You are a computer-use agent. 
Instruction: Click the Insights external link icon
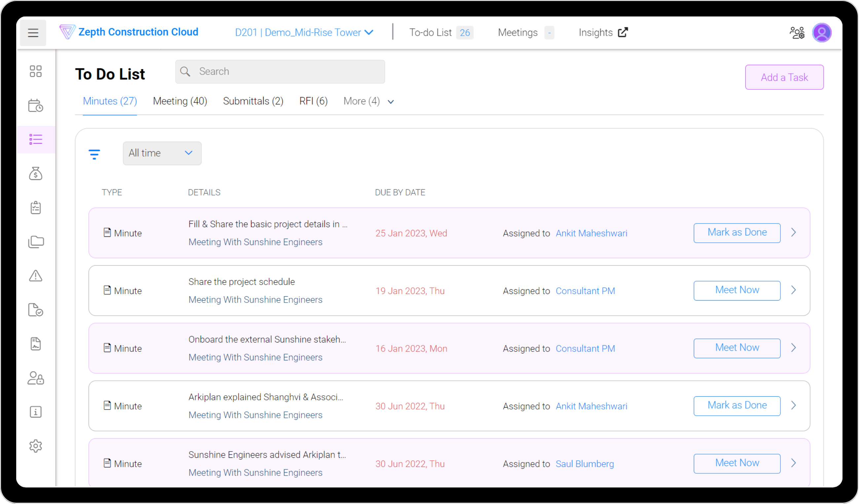pos(623,32)
